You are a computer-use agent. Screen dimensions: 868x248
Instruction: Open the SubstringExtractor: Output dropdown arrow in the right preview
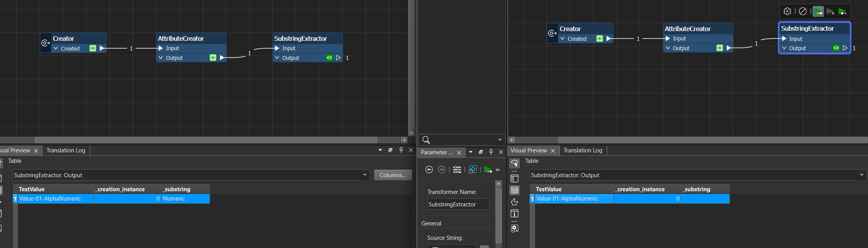point(862,175)
